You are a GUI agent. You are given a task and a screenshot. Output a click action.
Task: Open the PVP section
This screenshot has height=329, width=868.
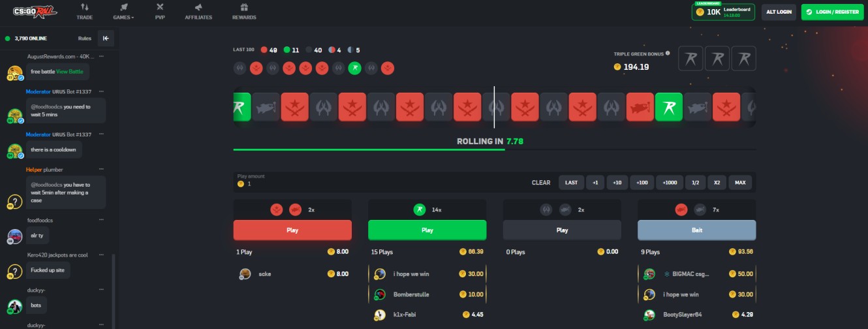[x=160, y=12]
